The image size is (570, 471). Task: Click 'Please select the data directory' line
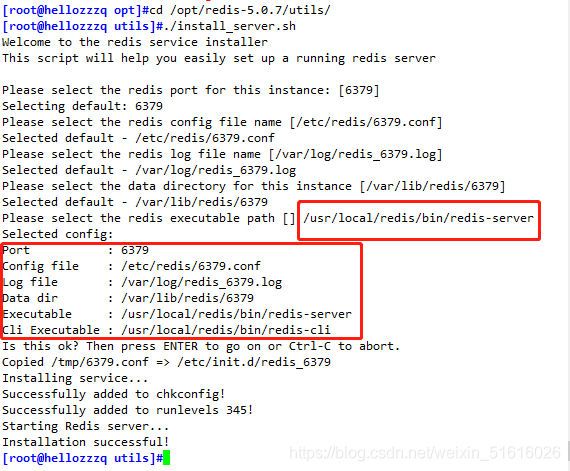[x=254, y=186]
